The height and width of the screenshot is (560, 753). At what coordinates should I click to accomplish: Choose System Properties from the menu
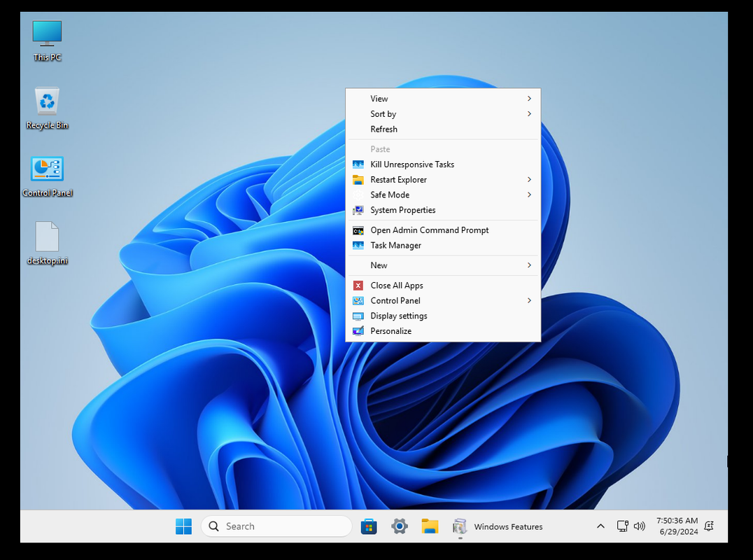tap(443, 210)
